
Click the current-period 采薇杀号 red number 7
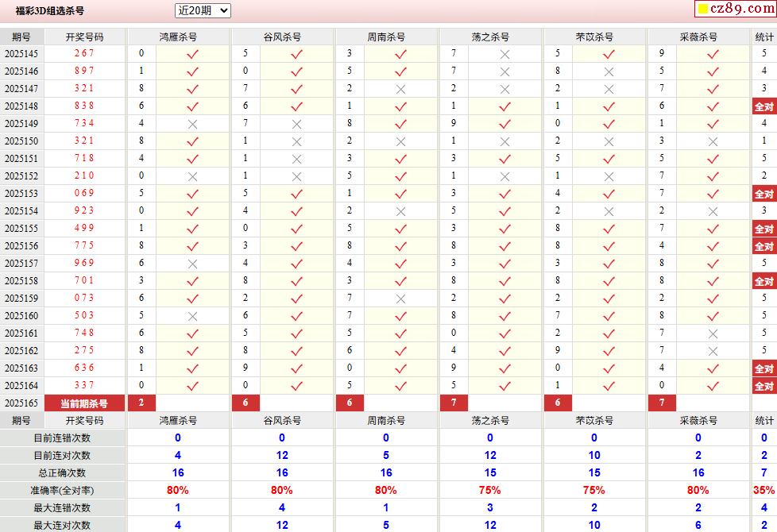click(x=662, y=403)
